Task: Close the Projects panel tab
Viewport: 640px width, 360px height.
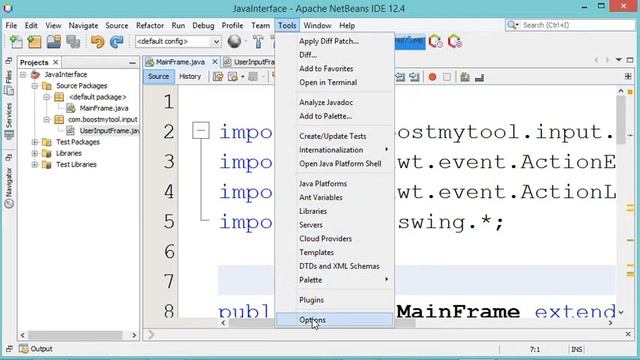Action: click(x=56, y=62)
